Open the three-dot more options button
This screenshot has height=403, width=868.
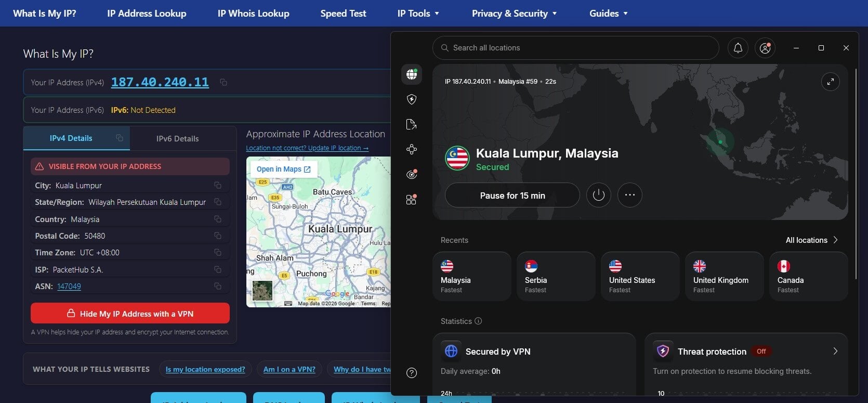click(630, 195)
